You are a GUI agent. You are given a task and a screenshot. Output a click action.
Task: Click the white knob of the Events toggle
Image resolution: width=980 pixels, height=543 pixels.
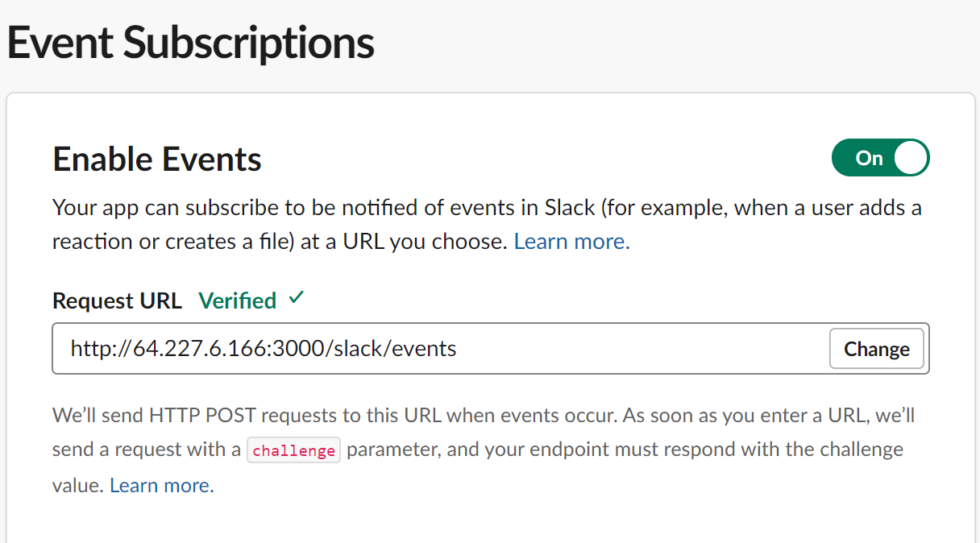(911, 158)
